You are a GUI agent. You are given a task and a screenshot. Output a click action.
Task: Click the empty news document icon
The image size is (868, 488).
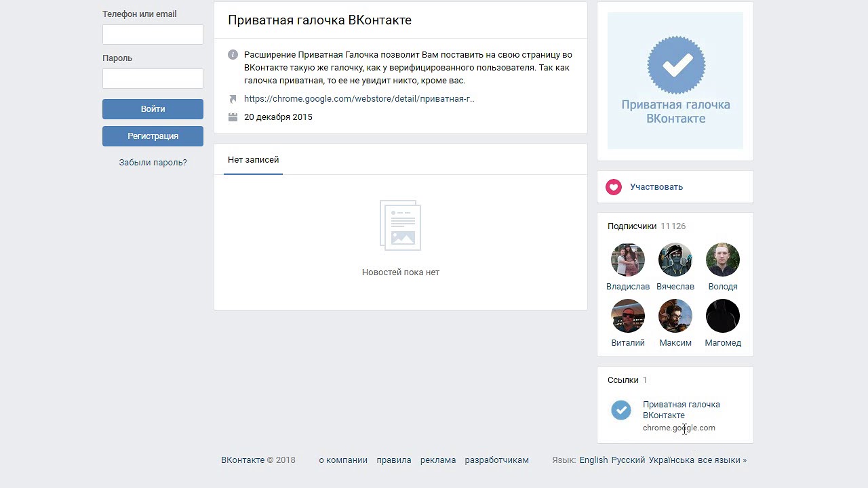[400, 225]
